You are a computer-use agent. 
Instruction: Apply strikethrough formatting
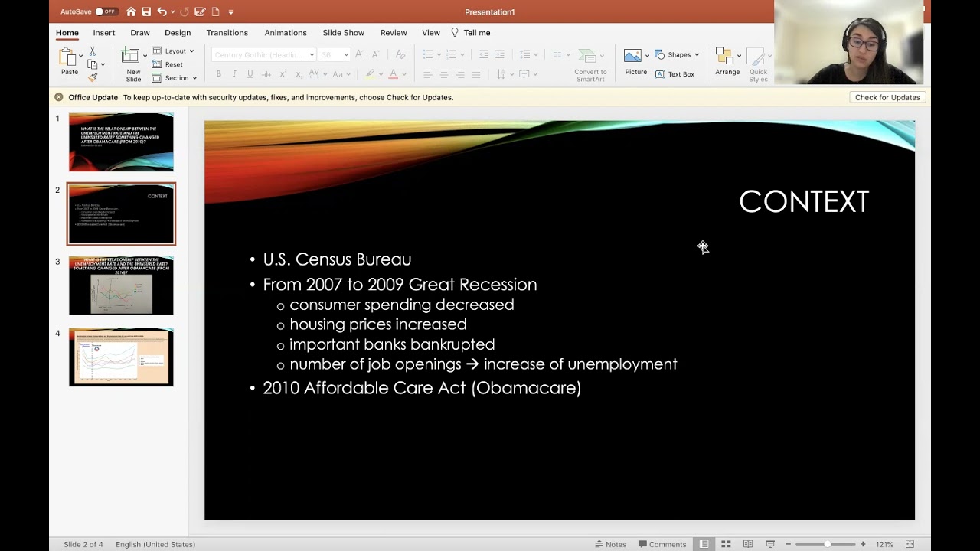click(266, 74)
